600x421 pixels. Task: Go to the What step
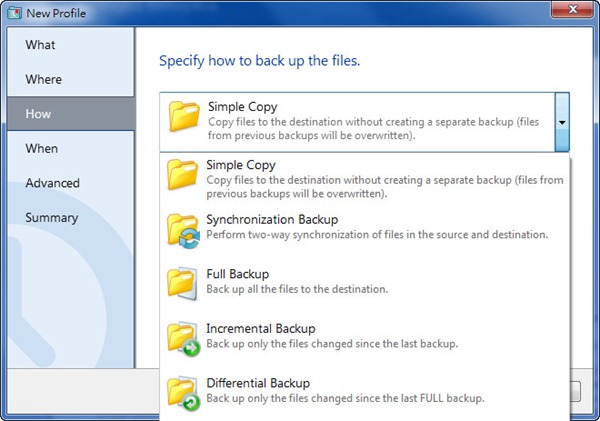tap(41, 45)
